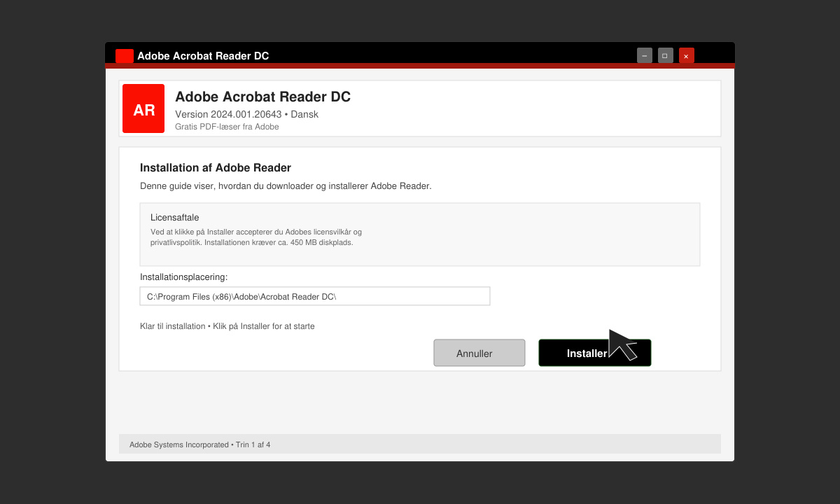
Task: Click the Annuller button
Action: point(479,353)
